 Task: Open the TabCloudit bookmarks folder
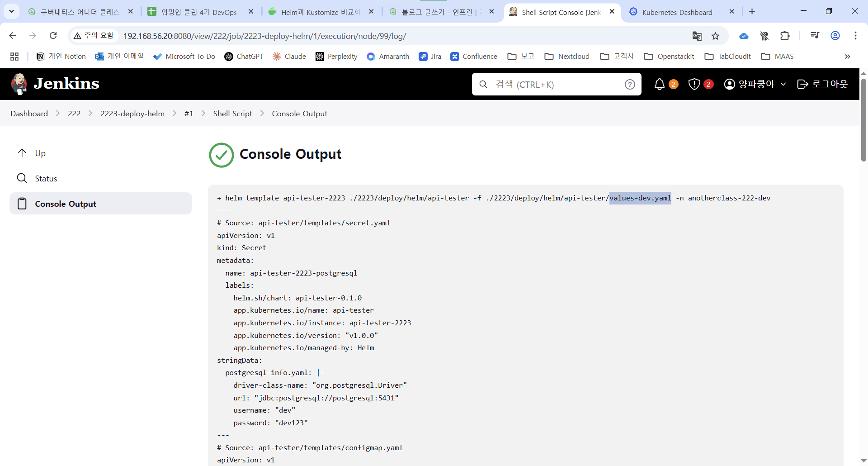(x=728, y=57)
